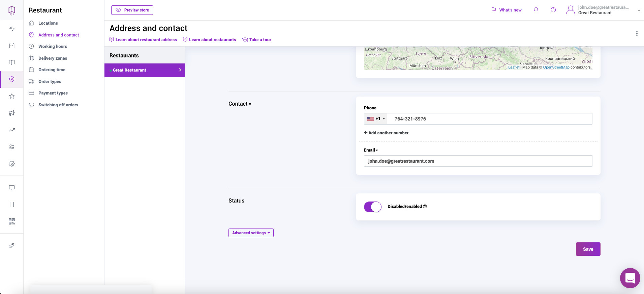The height and width of the screenshot is (294, 644).
Task: Open the chat support bubble
Action: tap(630, 278)
